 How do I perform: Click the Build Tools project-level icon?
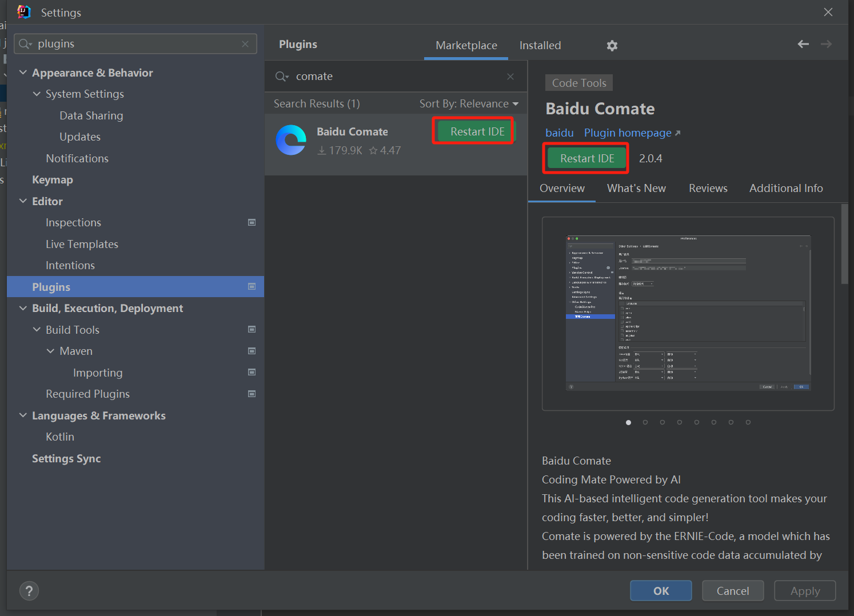coord(252,329)
